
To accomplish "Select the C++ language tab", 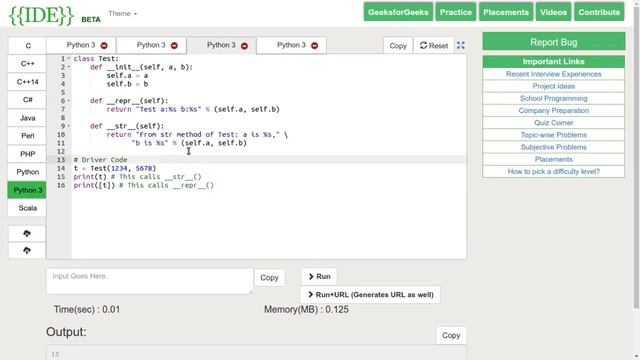I will pos(27,64).
